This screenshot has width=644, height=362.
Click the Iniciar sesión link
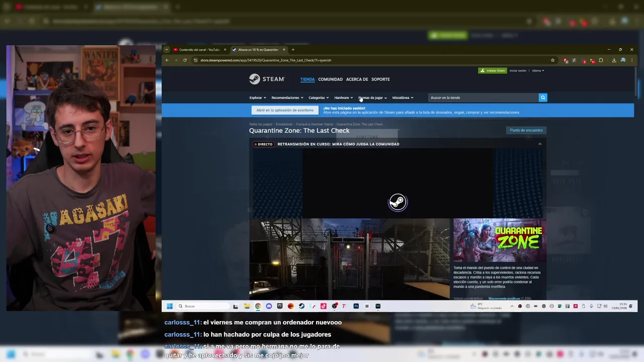(x=518, y=70)
